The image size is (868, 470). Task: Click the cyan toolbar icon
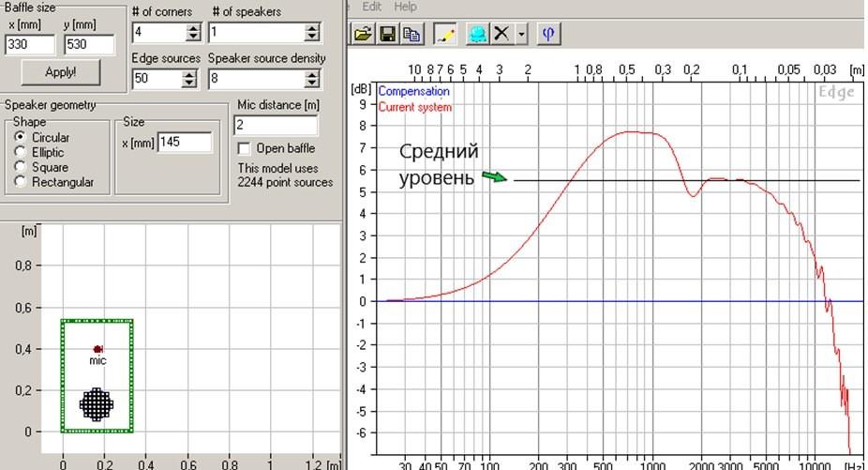(477, 34)
